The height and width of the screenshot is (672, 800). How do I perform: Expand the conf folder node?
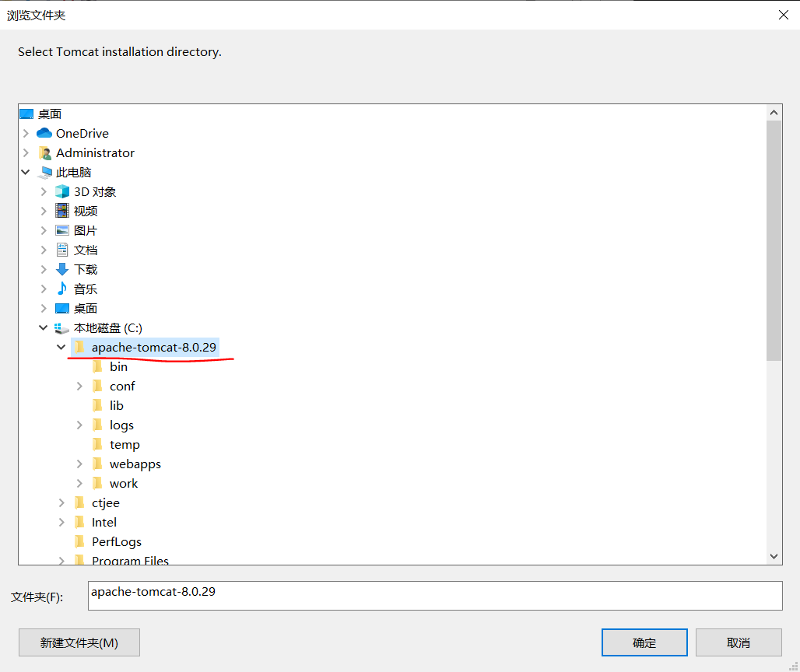(79, 386)
